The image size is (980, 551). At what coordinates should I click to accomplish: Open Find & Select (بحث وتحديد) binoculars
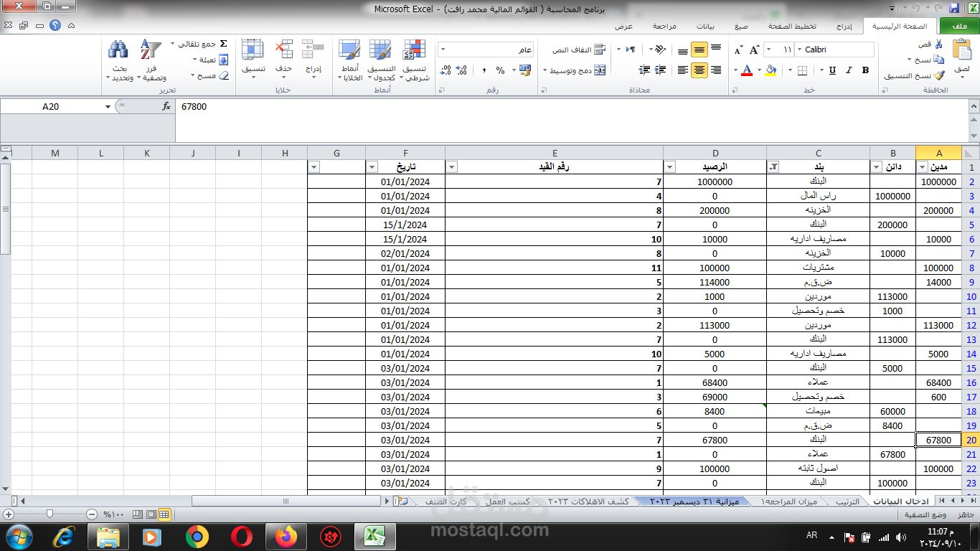119,60
